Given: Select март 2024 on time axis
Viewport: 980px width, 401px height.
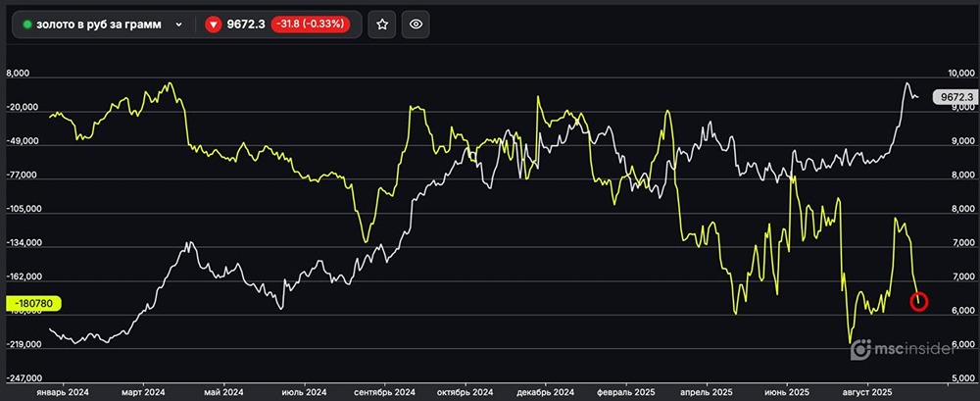Looking at the screenshot, I should pos(145,391).
